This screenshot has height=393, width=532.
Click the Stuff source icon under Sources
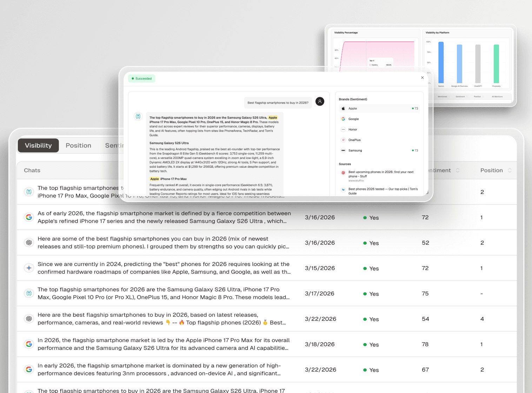[343, 172]
